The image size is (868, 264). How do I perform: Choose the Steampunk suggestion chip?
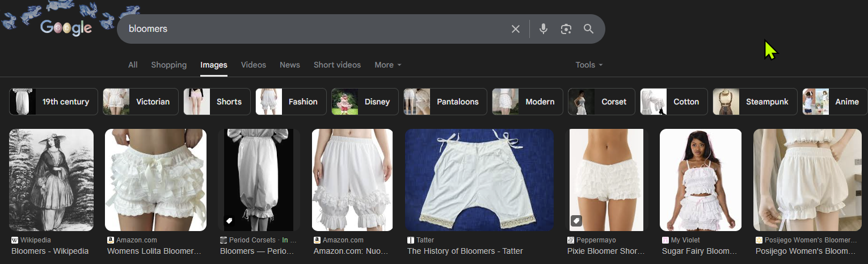coord(755,102)
